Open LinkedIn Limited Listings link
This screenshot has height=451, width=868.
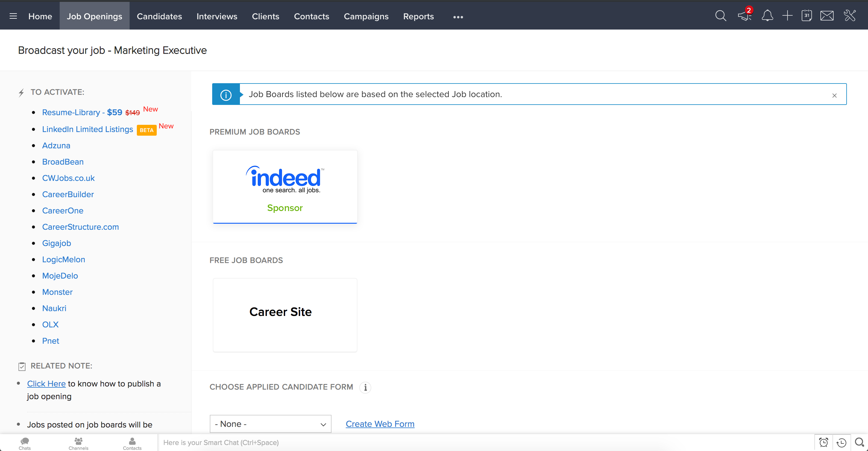[88, 129]
